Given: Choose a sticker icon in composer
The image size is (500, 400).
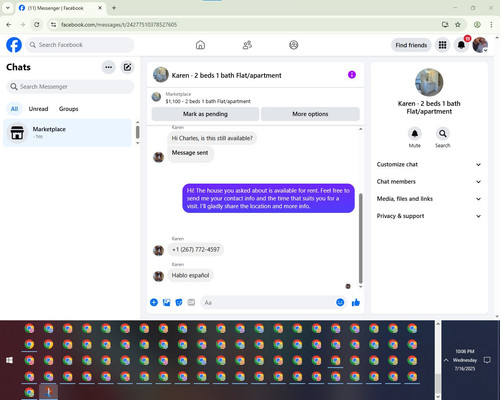Looking at the screenshot, I should (179, 302).
